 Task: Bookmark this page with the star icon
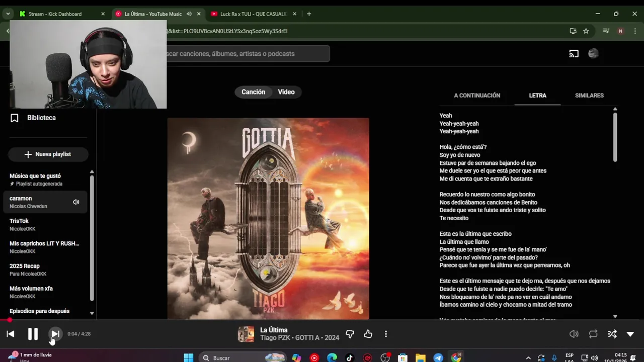(x=586, y=31)
